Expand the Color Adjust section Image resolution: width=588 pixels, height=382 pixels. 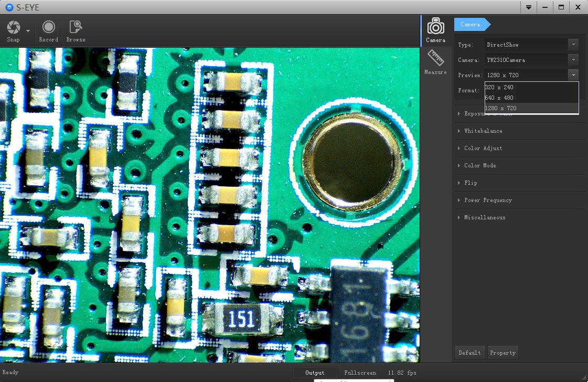tap(483, 148)
